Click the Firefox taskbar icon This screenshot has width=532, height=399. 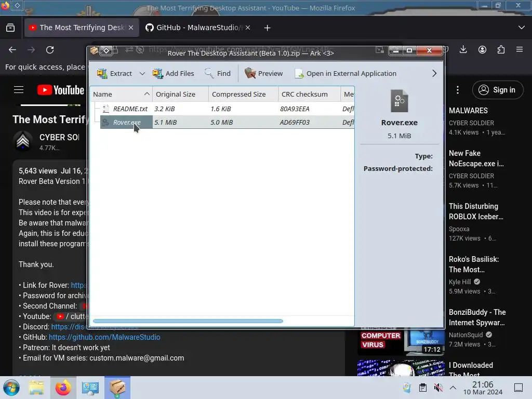coord(63,388)
